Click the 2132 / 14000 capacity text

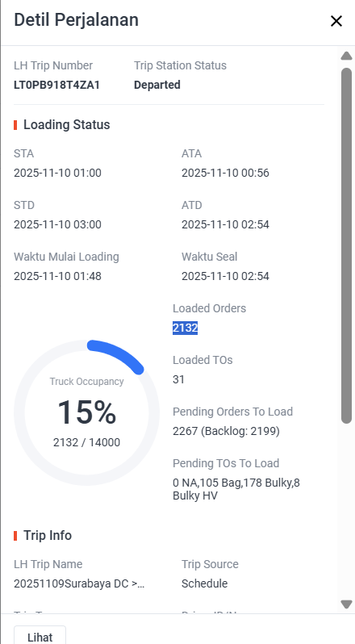click(x=86, y=442)
